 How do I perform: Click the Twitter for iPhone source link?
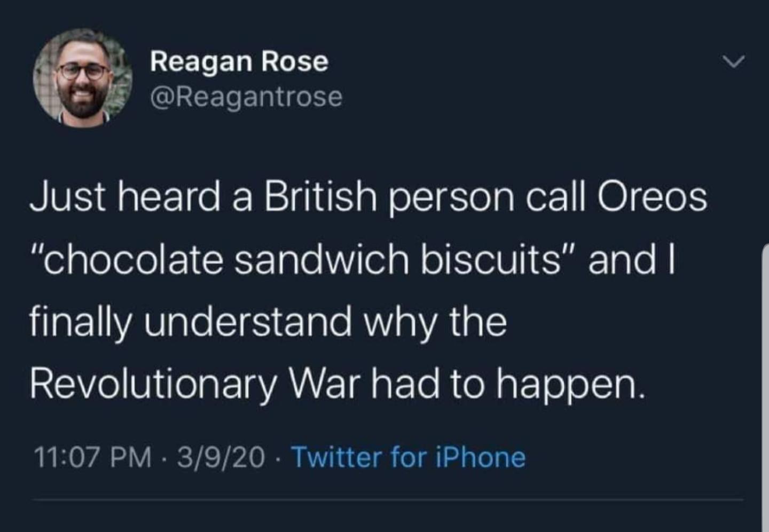[409, 457]
